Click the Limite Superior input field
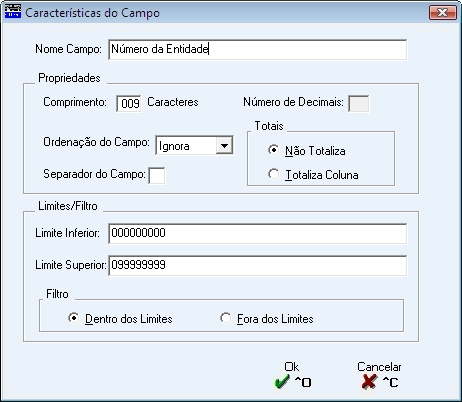 click(x=257, y=265)
